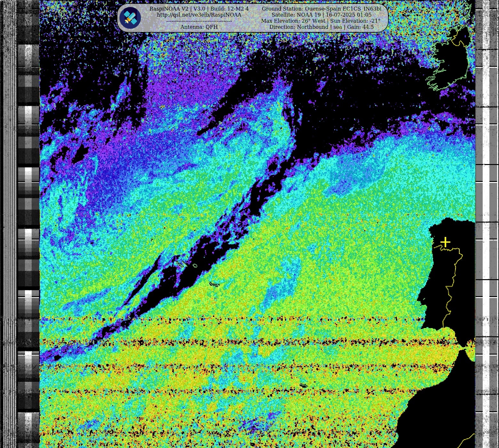Select the "RaspiNOAA V2 | V3.0 | Build" text line
The height and width of the screenshot is (448, 499).
click(199, 9)
